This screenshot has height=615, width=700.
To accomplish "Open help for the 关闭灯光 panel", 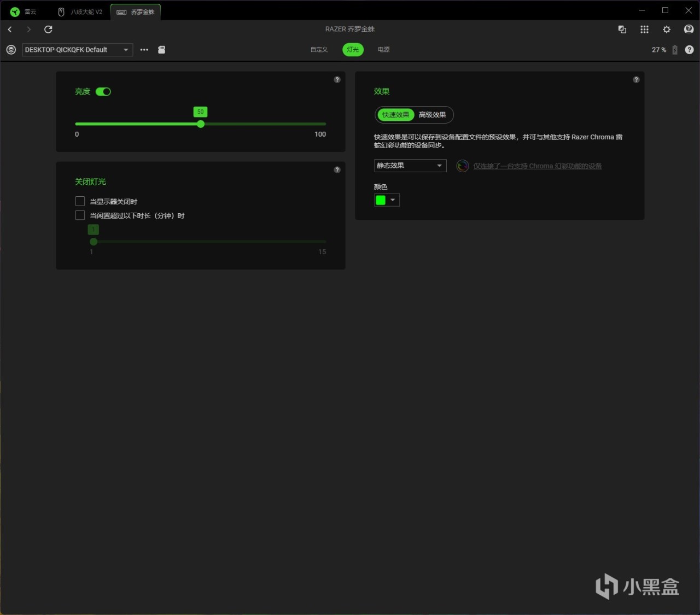I will coord(337,170).
